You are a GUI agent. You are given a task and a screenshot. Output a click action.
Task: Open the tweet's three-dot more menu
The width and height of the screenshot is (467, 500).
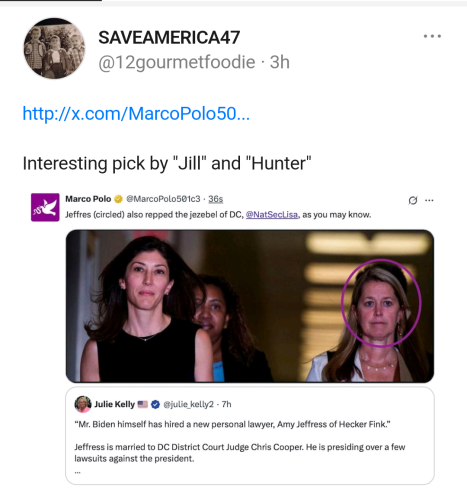click(432, 36)
